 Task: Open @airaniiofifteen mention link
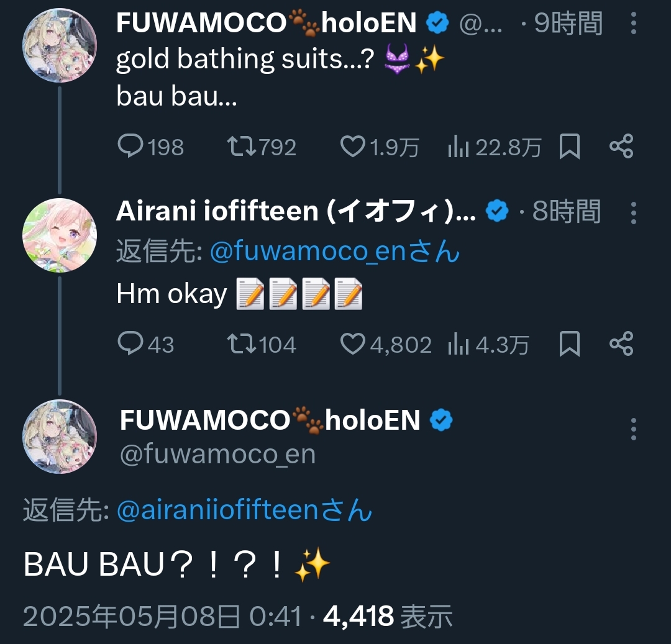coord(244,510)
